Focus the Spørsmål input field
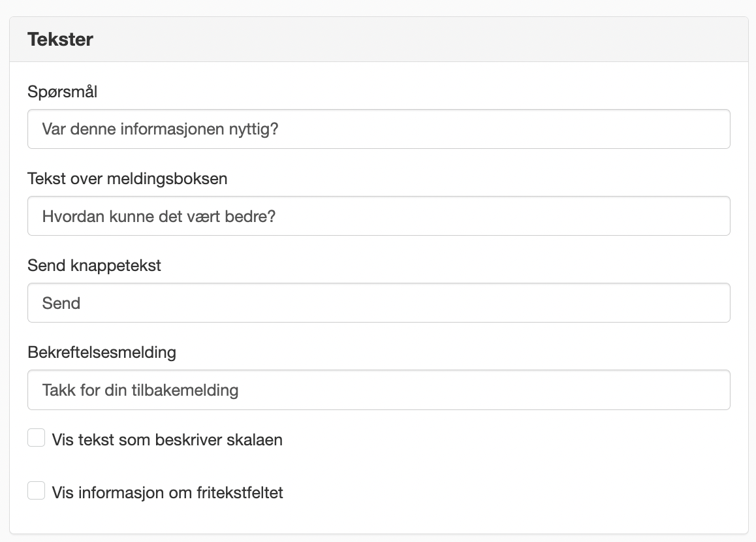756x542 pixels. pyautogui.click(x=379, y=129)
